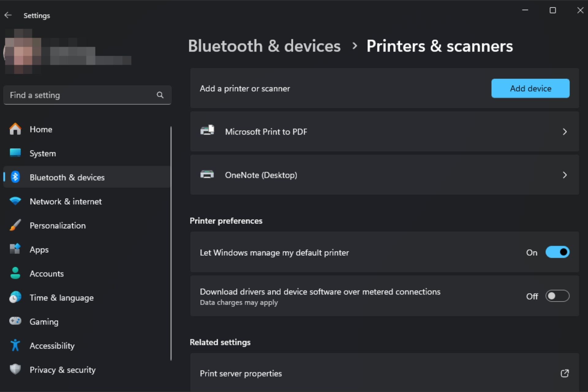The width and height of the screenshot is (588, 392).
Task: Click the Privacy & security shield icon
Action: point(15,369)
